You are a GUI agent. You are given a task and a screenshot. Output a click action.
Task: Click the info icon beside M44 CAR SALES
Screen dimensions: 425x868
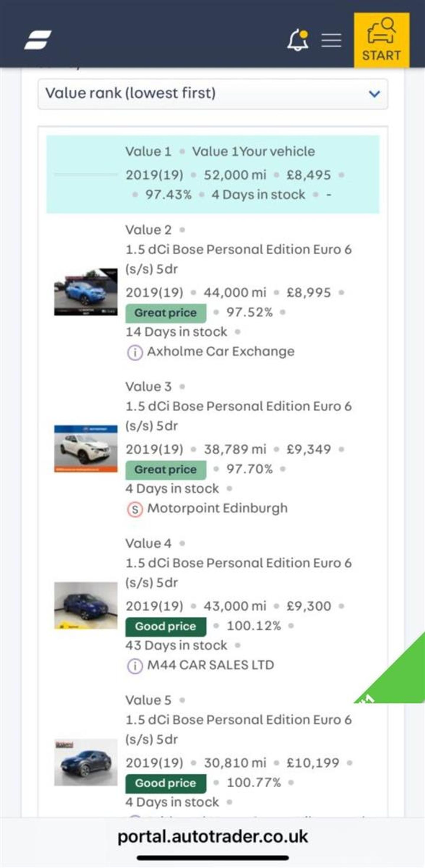[135, 666]
